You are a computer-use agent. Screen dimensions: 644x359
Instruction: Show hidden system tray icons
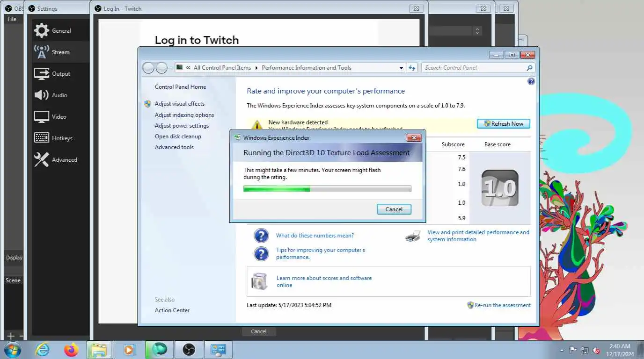pos(562,350)
